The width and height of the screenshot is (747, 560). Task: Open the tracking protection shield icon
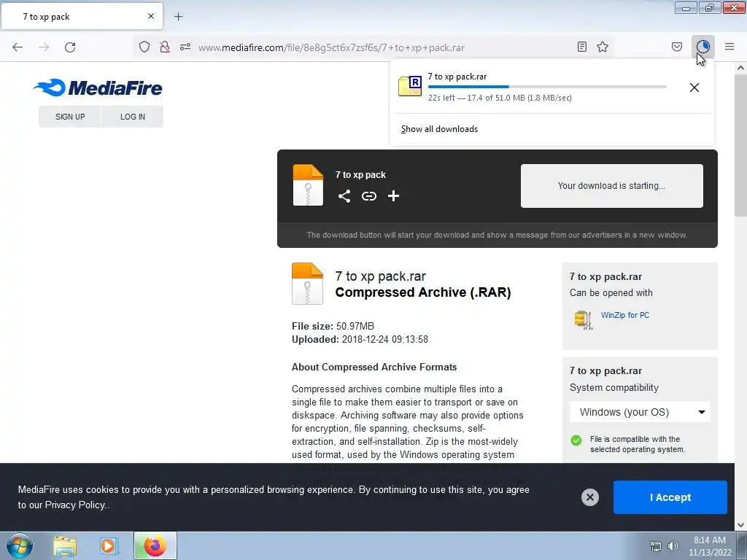[144, 47]
